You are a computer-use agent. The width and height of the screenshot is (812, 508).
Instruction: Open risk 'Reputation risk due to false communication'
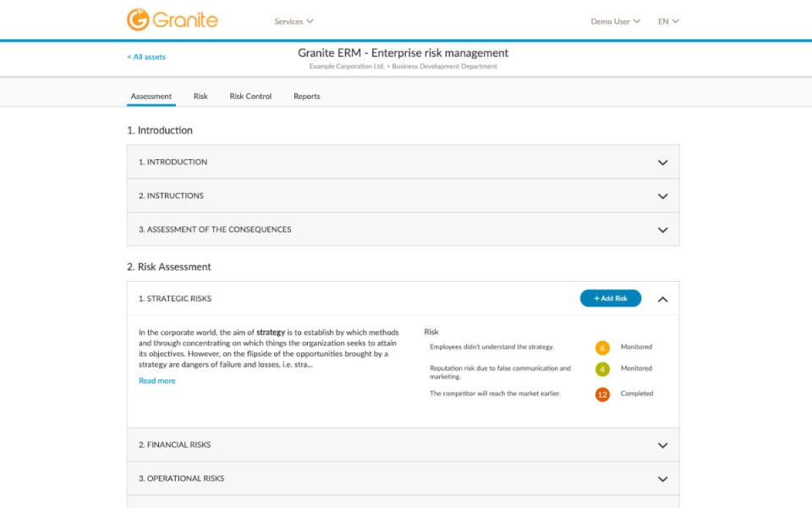[500, 373]
